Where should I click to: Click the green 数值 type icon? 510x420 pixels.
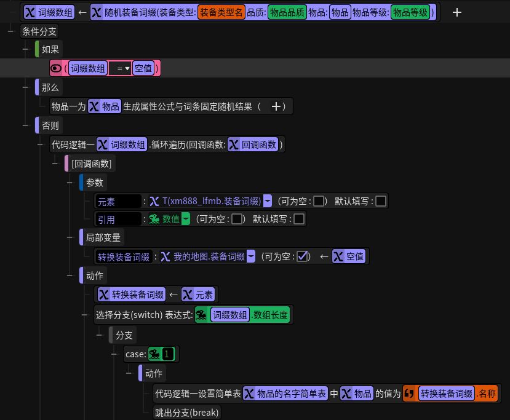[154, 219]
